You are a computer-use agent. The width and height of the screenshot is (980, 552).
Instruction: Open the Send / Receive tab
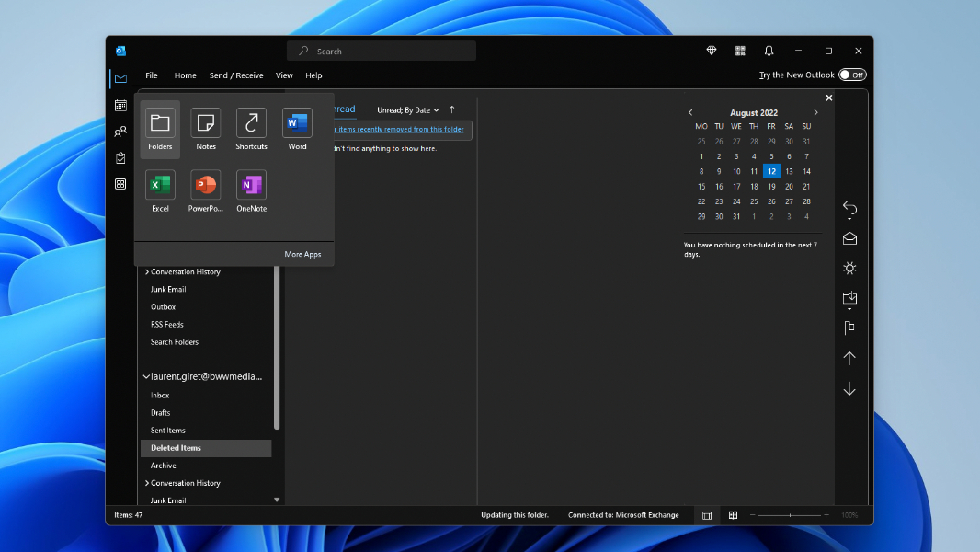[x=236, y=75]
